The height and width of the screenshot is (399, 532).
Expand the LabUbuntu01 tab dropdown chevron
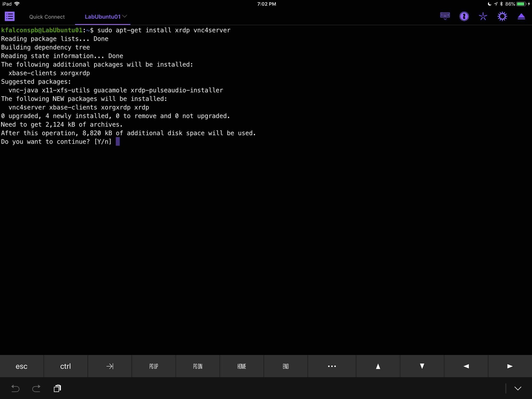pos(124,16)
